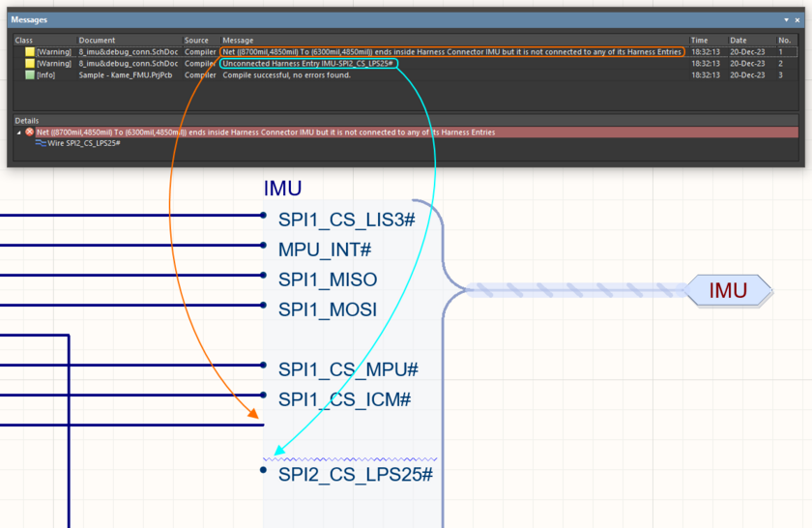Select the green Info icon of message 3
Screen dimensions: 812x528
coord(30,75)
